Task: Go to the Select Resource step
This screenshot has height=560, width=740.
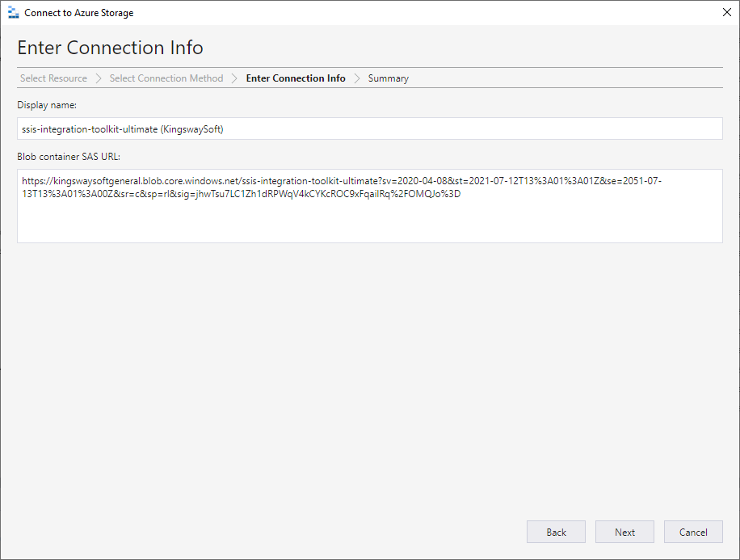Action: point(53,78)
